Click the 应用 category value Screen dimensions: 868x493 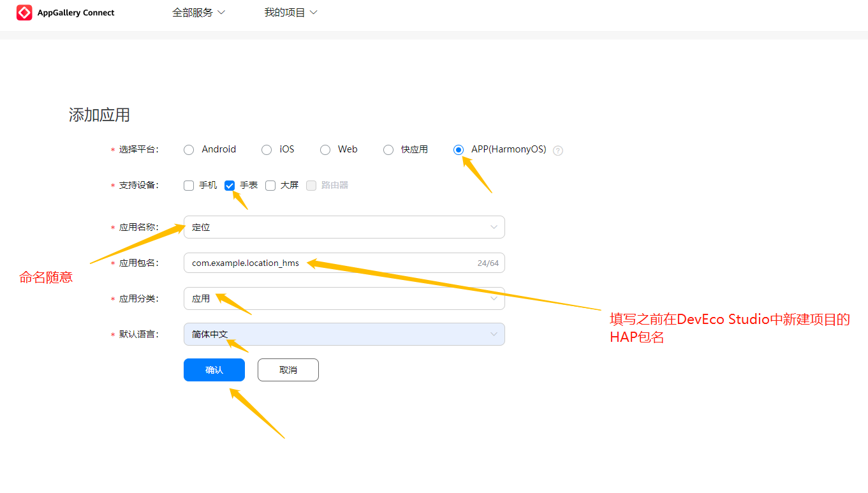tap(201, 298)
